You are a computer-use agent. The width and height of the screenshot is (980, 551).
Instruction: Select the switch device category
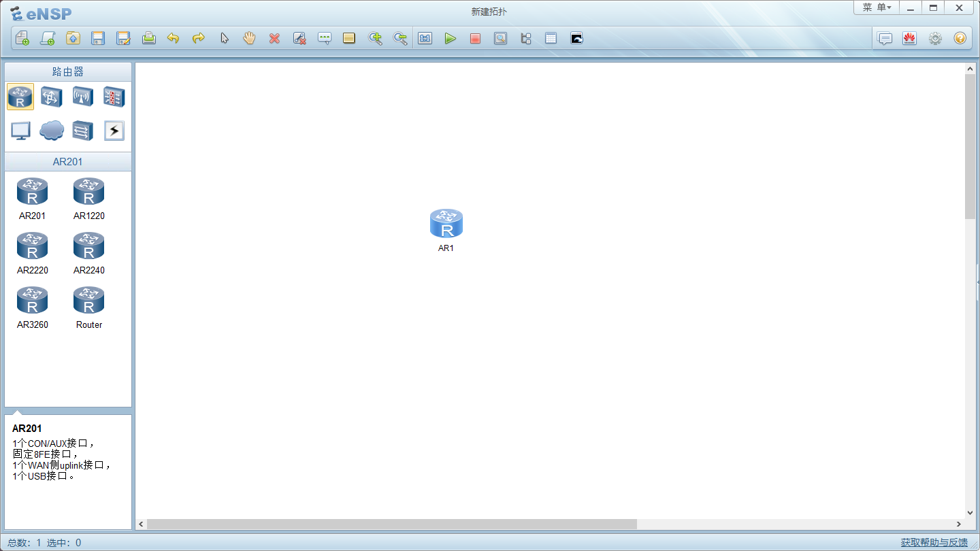click(52, 97)
